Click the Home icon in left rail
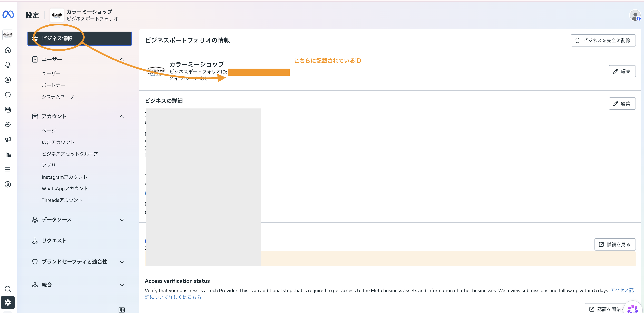Viewport: 644px width, 313px height. tap(8, 50)
